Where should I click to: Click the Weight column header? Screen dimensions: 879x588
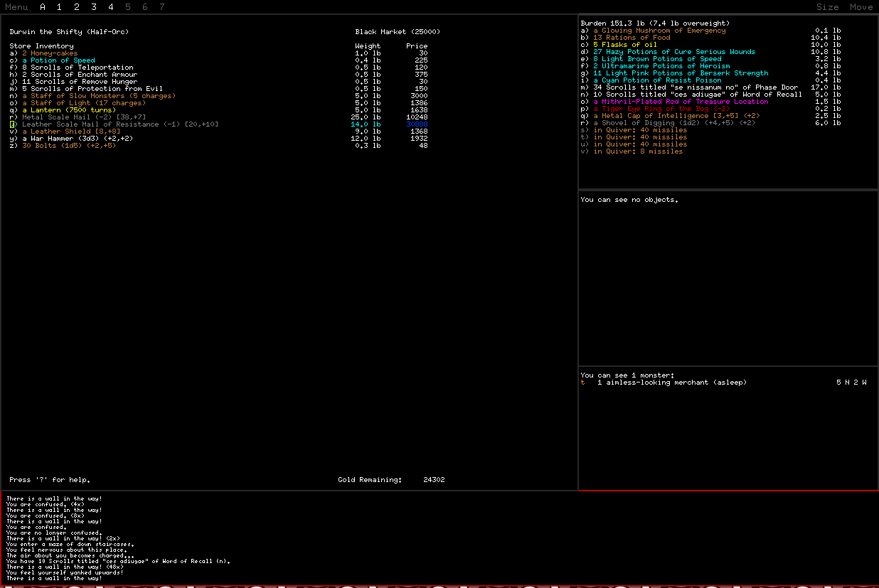368,46
